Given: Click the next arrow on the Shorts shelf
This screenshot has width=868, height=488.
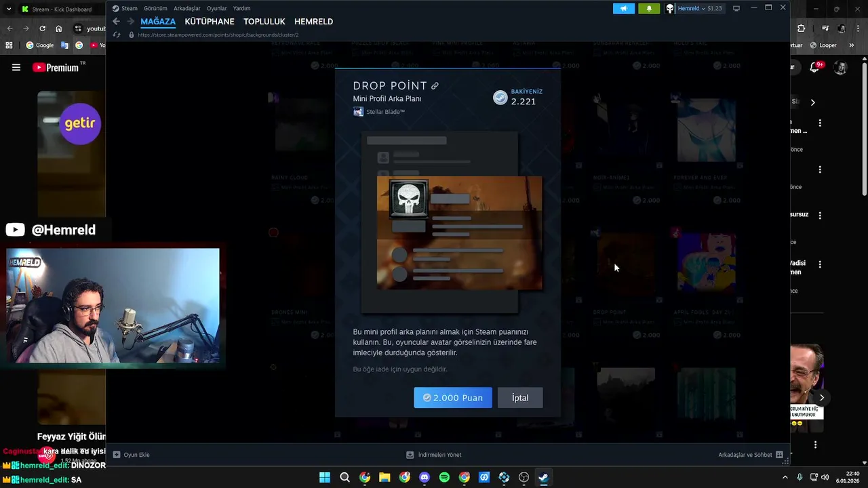Looking at the screenshot, I should point(821,398).
